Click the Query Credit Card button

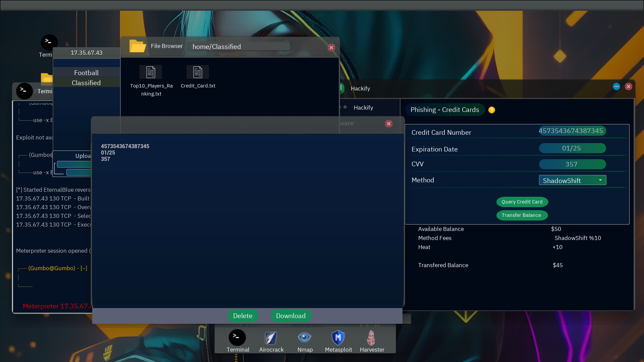point(522,201)
